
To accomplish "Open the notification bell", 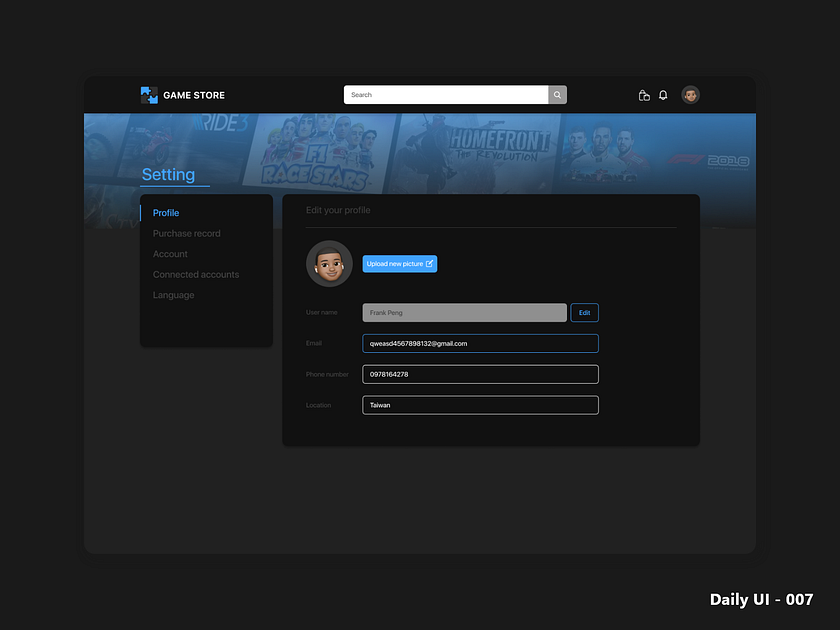I will point(663,95).
